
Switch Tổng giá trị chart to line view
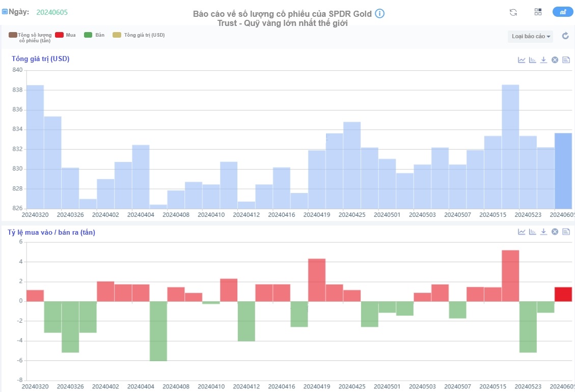pyautogui.click(x=522, y=60)
